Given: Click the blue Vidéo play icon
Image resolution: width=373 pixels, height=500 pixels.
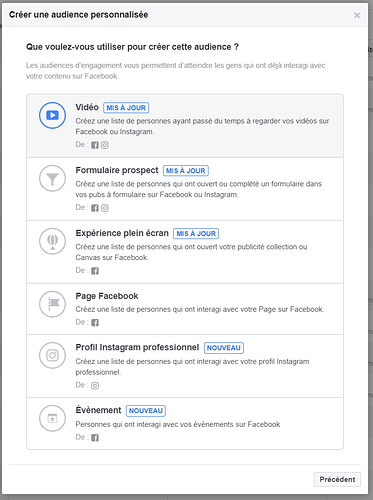Looking at the screenshot, I should click(52, 115).
